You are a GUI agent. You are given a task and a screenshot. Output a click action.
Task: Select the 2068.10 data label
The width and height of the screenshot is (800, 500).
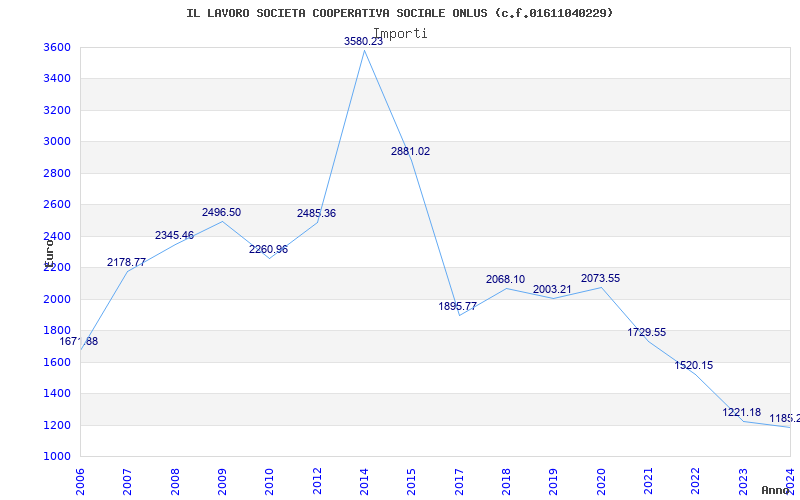click(x=505, y=279)
